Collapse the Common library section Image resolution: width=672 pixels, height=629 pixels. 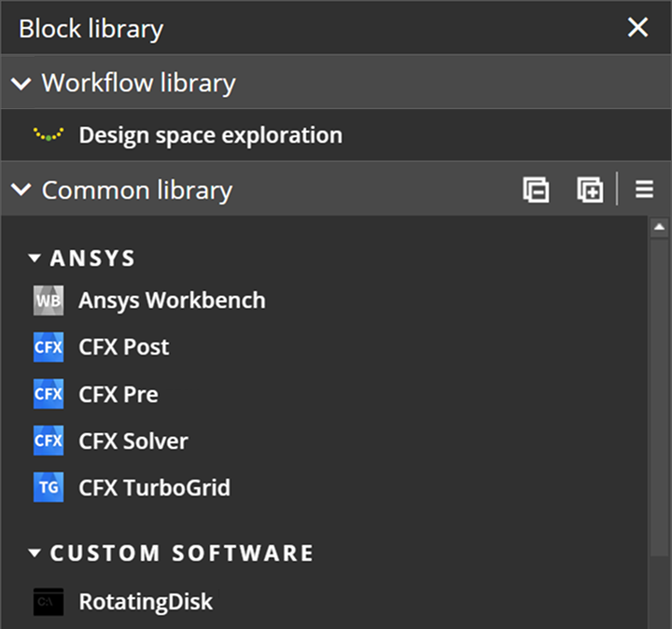tap(21, 189)
